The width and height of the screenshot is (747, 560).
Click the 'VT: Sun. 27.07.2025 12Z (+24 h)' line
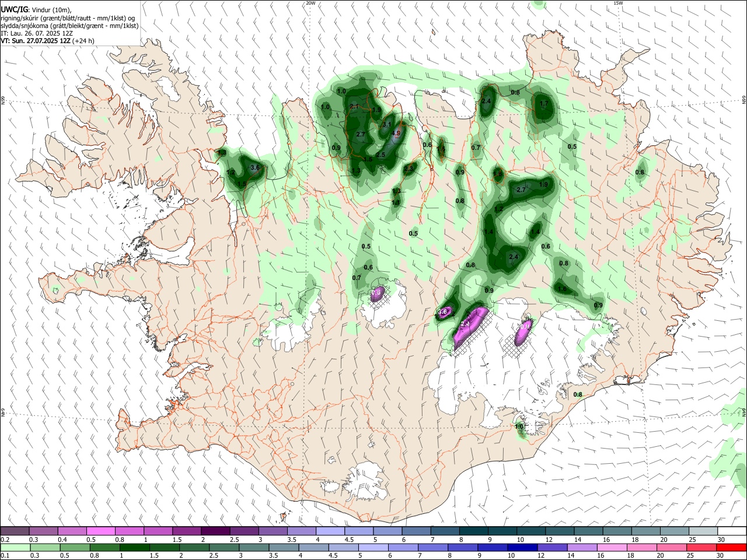pos(47,41)
